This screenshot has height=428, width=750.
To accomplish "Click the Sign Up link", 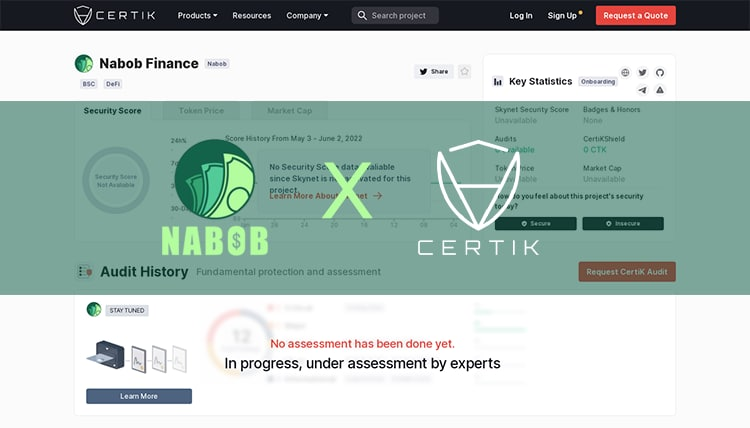I will 562,15.
